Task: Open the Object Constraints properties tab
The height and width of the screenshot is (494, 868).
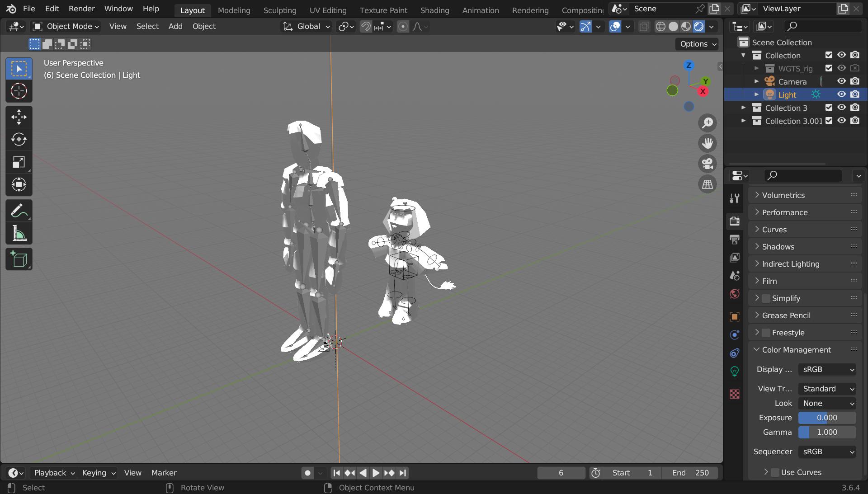Action: click(x=735, y=353)
